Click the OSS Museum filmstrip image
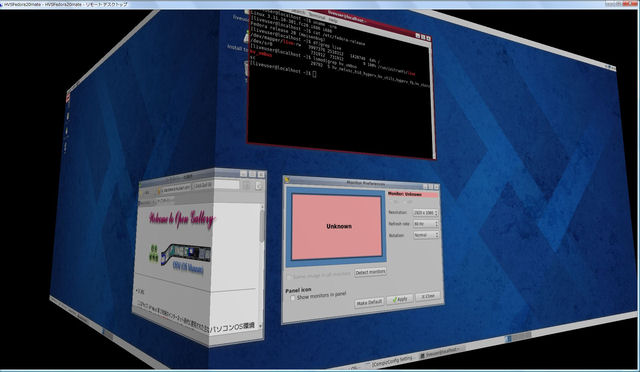Viewport: 640px width, 372px height. tap(185, 253)
